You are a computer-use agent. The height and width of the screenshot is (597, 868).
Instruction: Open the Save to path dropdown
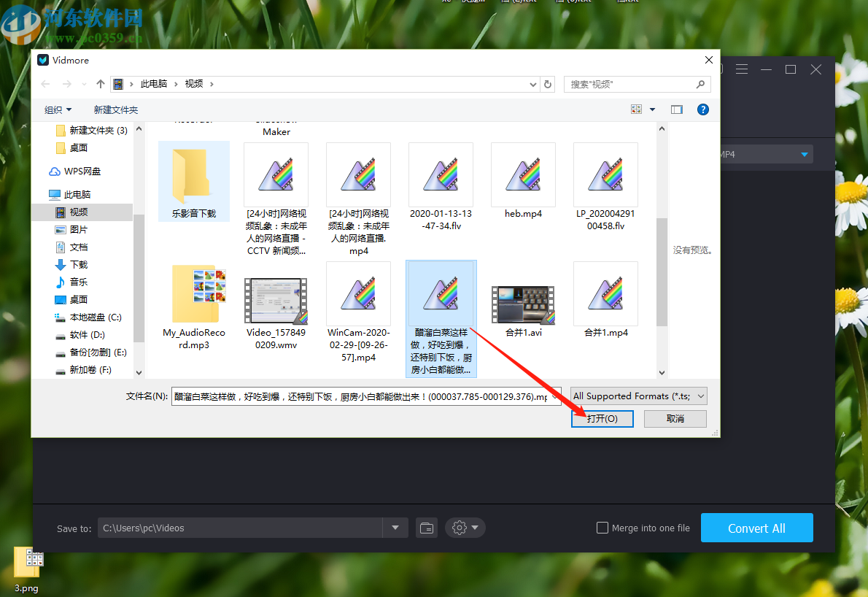(395, 528)
